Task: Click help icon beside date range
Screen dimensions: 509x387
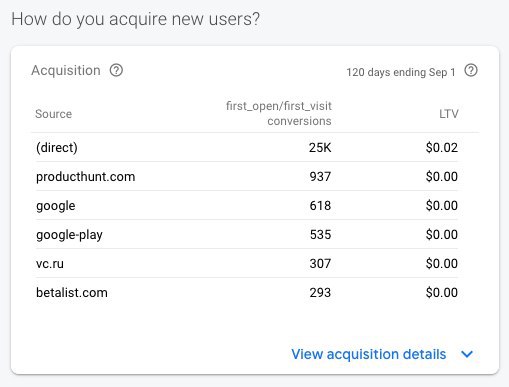Action: [471, 70]
